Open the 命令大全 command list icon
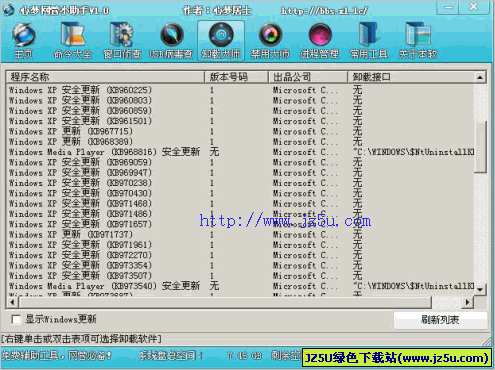Image resolution: width=495 pixels, height=370 pixels. coord(72,41)
